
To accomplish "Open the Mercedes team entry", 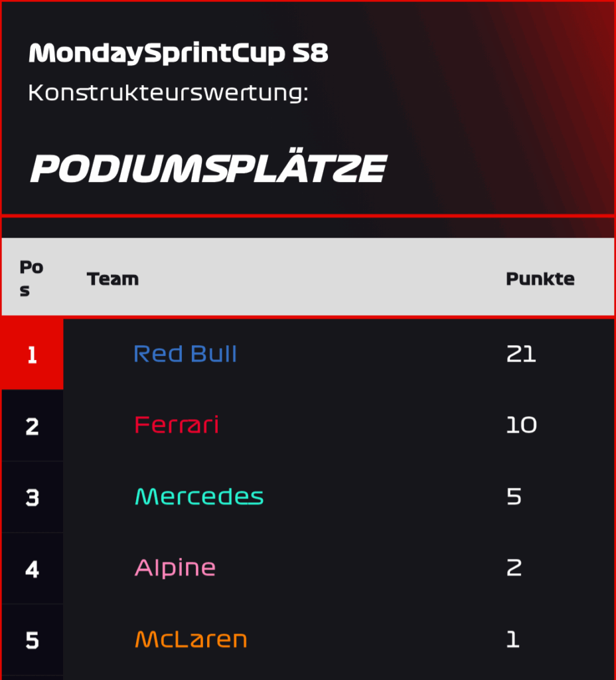I will tap(199, 497).
